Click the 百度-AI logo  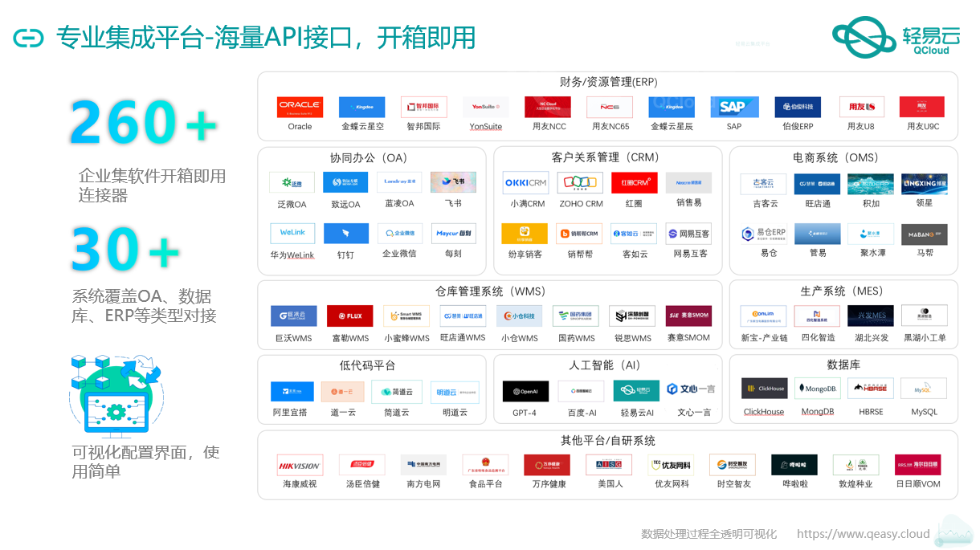[x=582, y=391]
